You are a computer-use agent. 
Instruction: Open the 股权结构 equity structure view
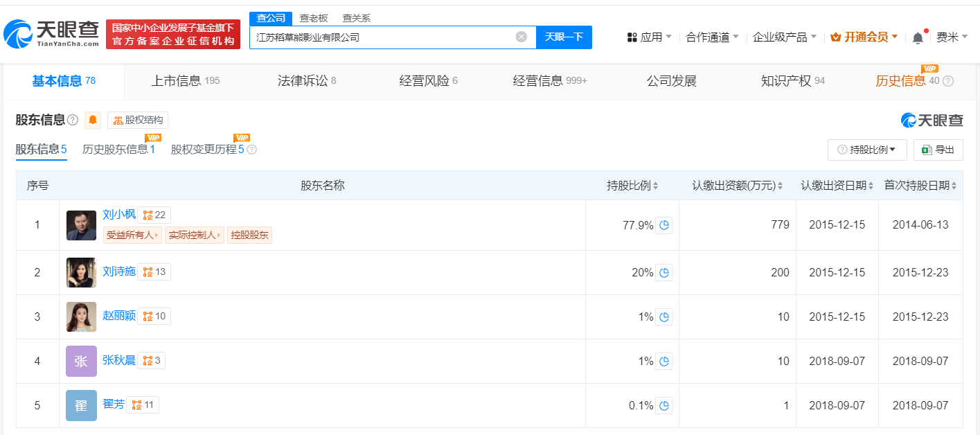coord(137,119)
